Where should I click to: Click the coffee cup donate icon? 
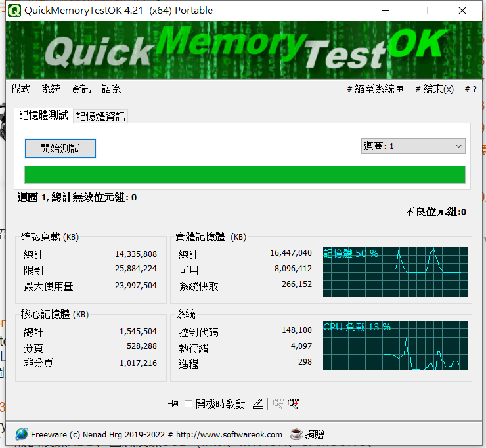coord(296,434)
